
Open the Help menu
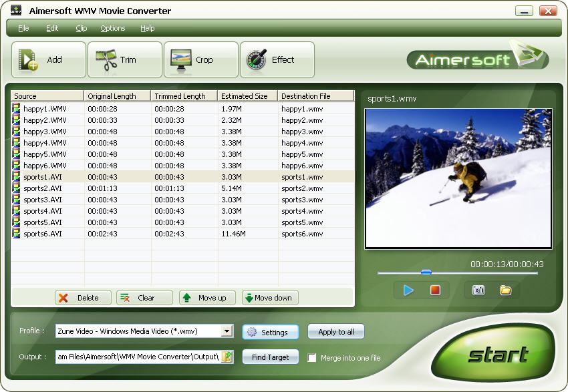coord(147,28)
